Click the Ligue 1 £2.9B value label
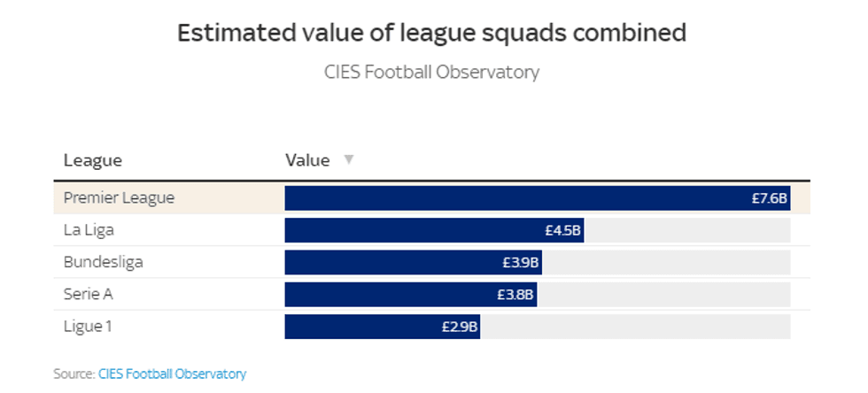This screenshot has width=868, height=393. 460,327
